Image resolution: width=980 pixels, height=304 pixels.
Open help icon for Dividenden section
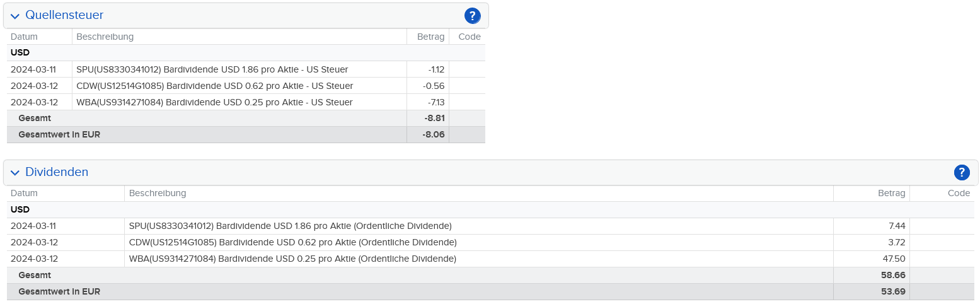[x=961, y=172]
